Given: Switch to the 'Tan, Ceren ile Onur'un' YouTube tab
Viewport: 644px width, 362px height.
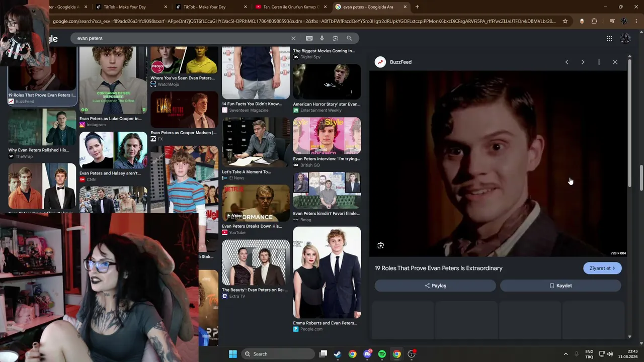Looking at the screenshot, I should pyautogui.click(x=291, y=7).
